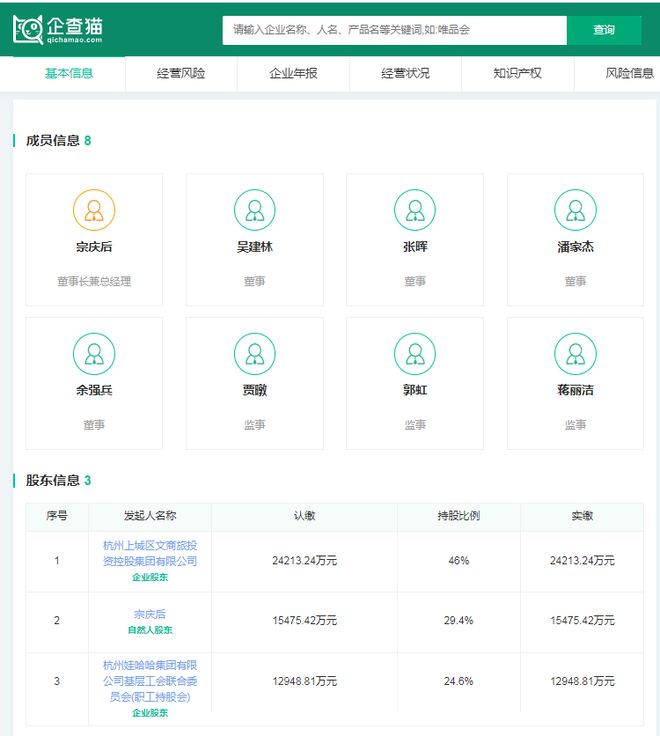Open the 风险信息 tab
The width and height of the screenshot is (660, 736).
pyautogui.click(x=629, y=73)
